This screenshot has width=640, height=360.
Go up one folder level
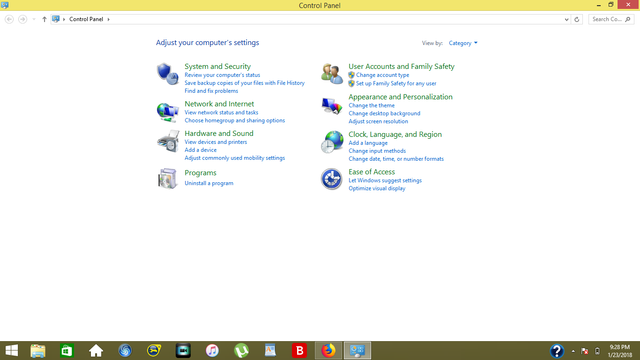(x=44, y=19)
